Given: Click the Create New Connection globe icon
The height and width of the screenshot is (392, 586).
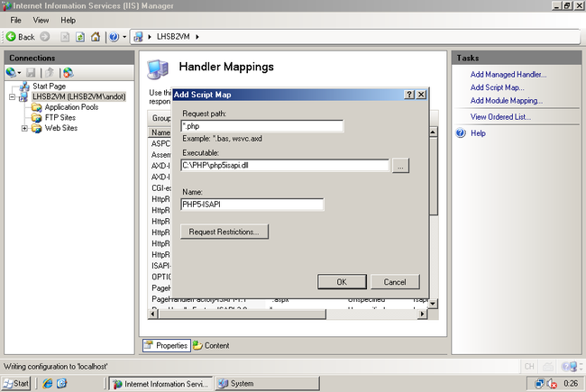Looking at the screenshot, I should pos(11,72).
